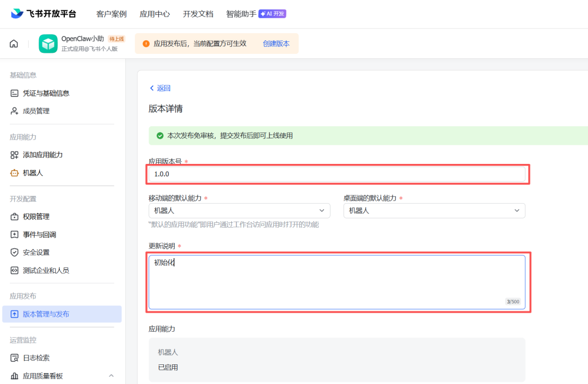Click the 成员管理 person icon
Screen dimensions: 588x384
14,111
